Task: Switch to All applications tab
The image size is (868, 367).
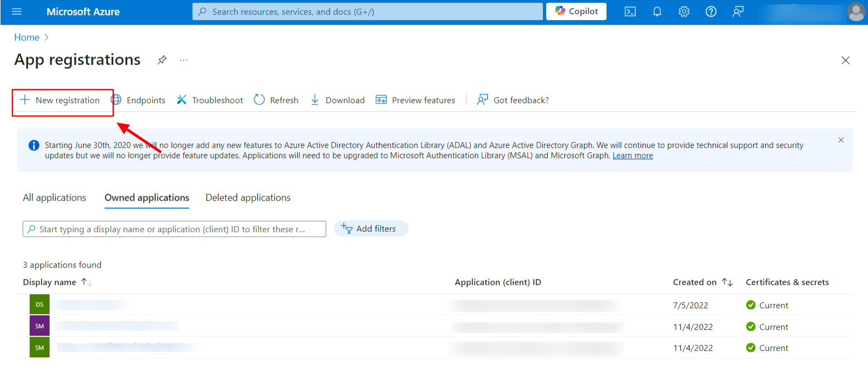Action: pos(54,198)
